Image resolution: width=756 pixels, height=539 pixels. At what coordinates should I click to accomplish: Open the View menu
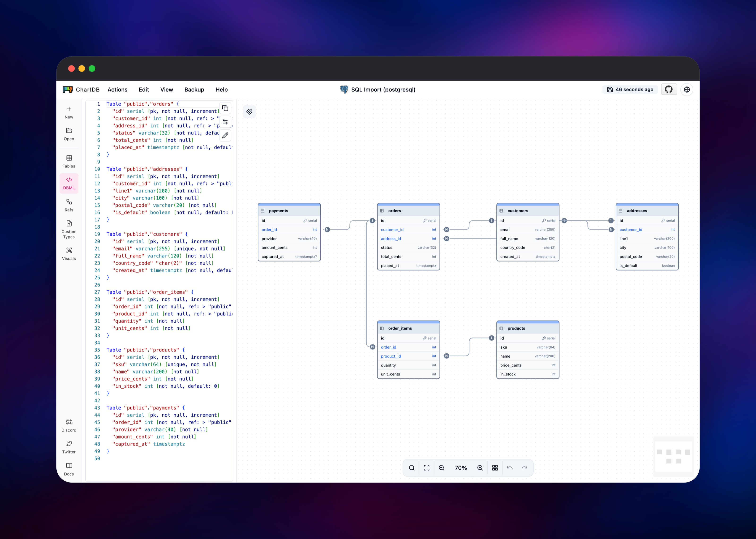(x=167, y=89)
